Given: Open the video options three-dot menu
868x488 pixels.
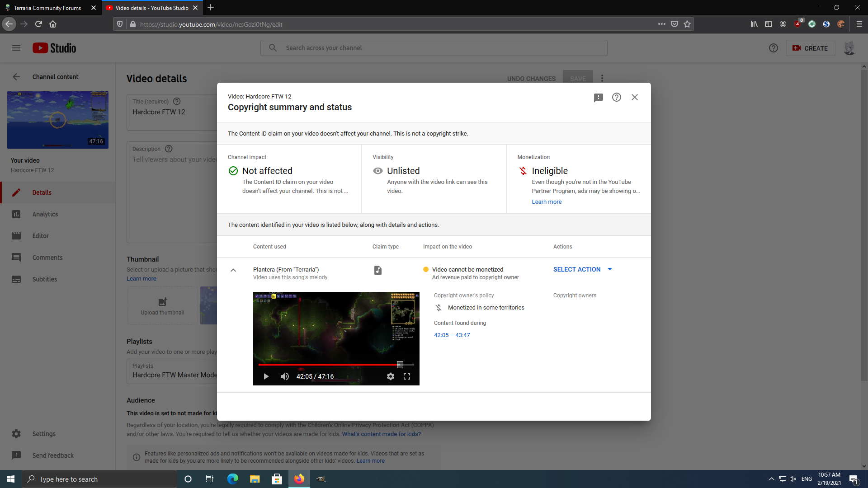Looking at the screenshot, I should click(x=602, y=78).
